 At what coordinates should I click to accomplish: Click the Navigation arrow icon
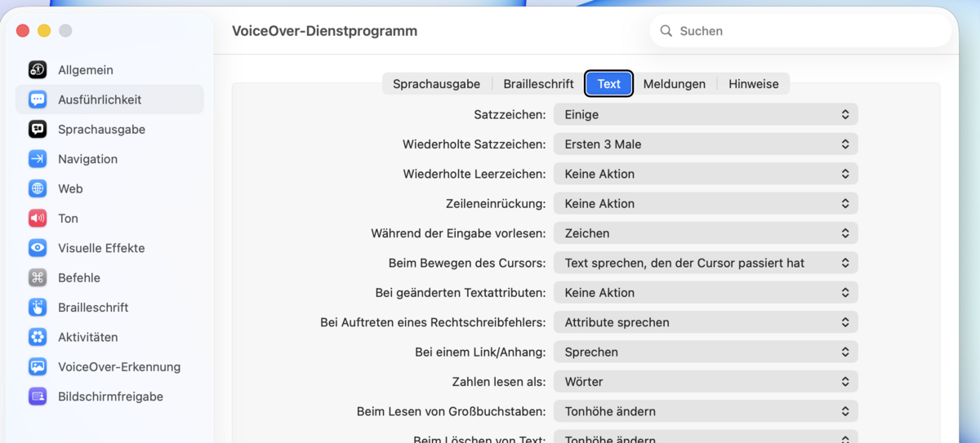point(38,159)
